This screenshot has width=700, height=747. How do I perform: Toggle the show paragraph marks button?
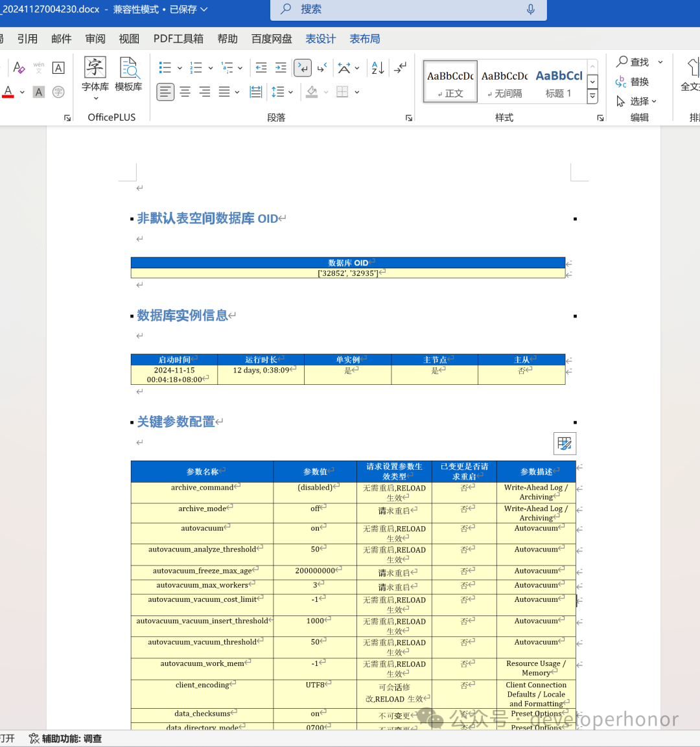(x=401, y=67)
